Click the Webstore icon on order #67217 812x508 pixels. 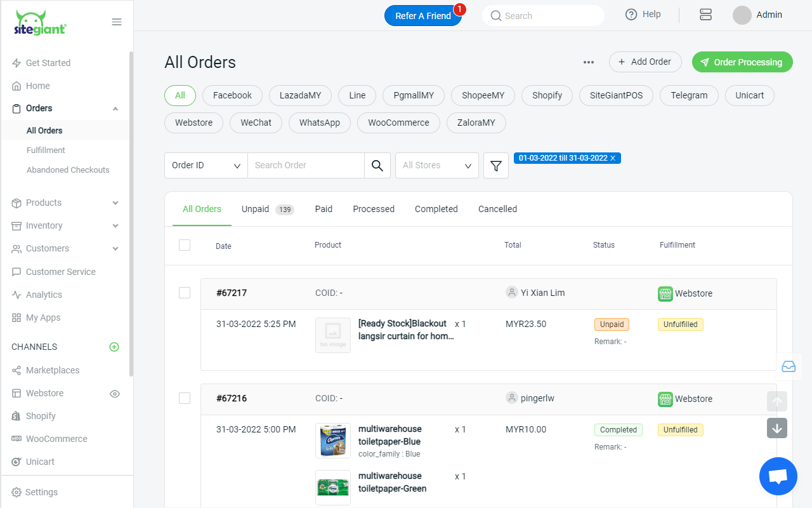[x=665, y=293]
